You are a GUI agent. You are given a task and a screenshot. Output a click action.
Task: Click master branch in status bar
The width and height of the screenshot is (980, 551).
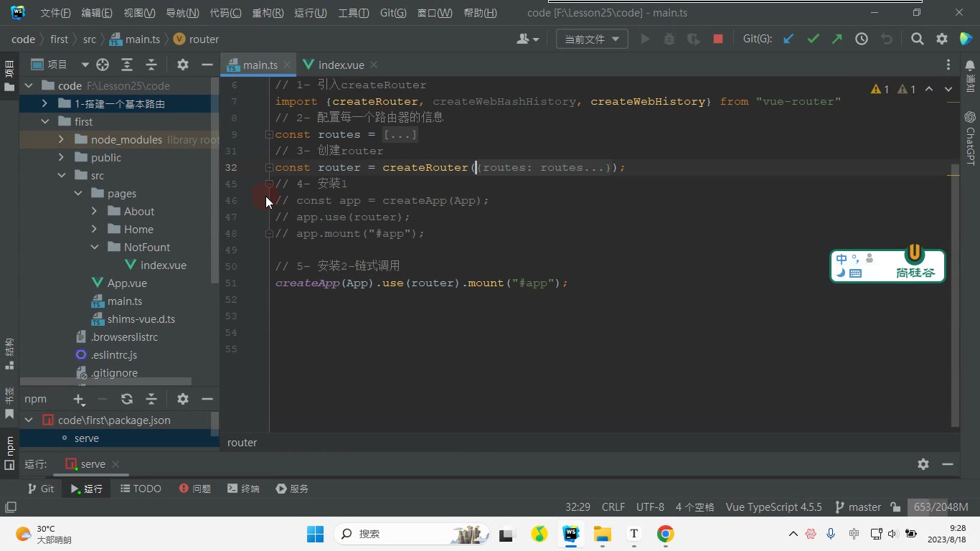click(x=858, y=507)
